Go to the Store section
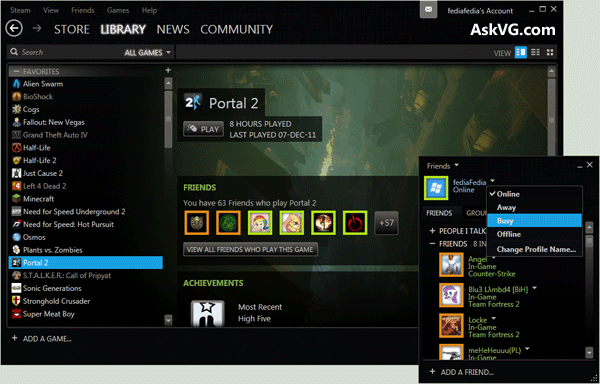 click(72, 29)
